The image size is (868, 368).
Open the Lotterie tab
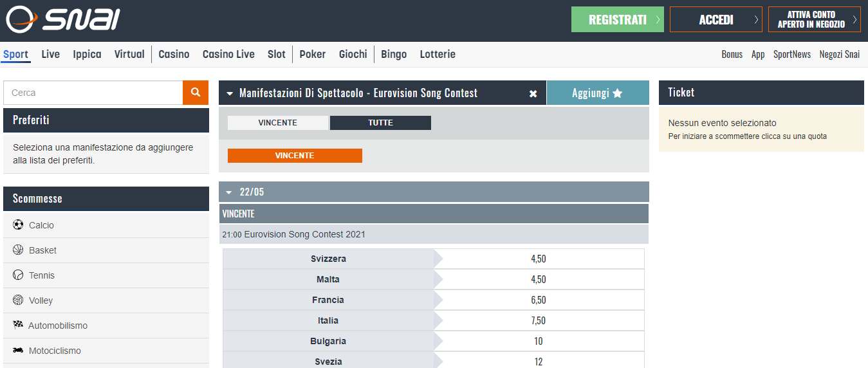(438, 55)
